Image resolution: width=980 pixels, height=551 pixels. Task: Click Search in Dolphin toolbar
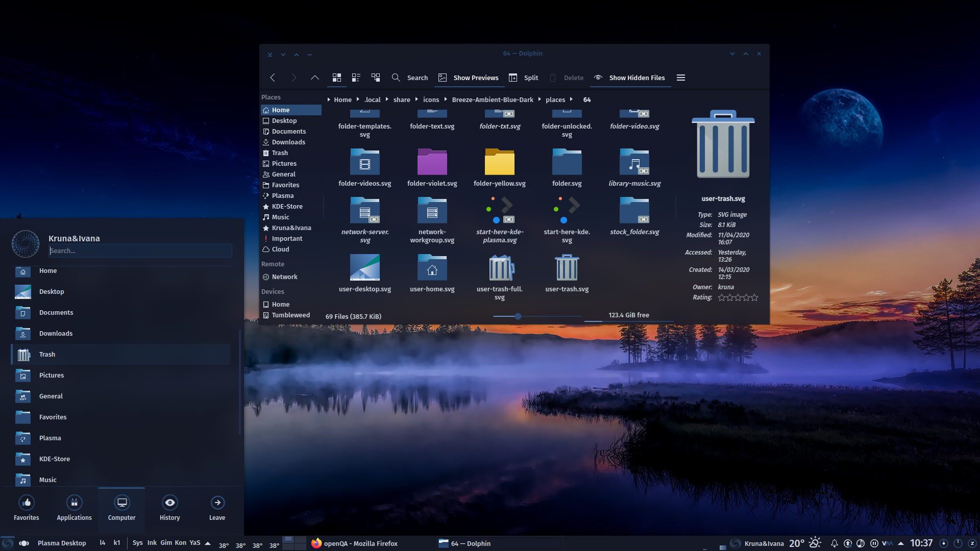410,78
